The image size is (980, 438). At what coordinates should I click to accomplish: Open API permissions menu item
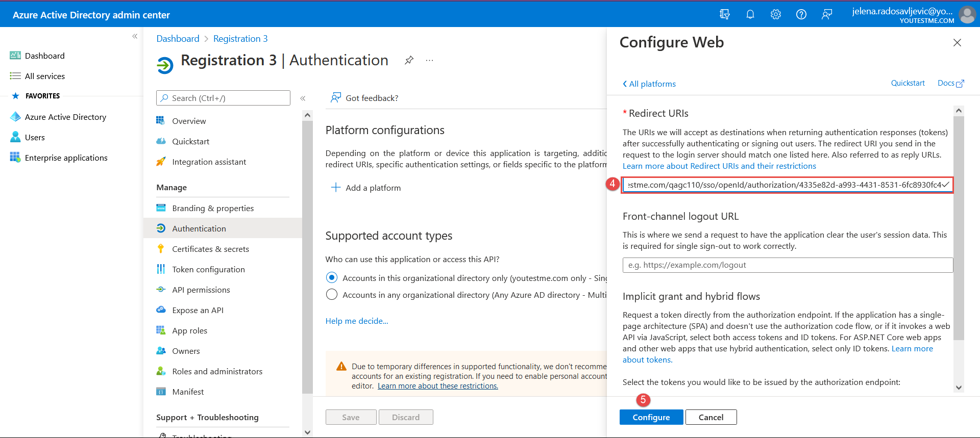point(201,290)
